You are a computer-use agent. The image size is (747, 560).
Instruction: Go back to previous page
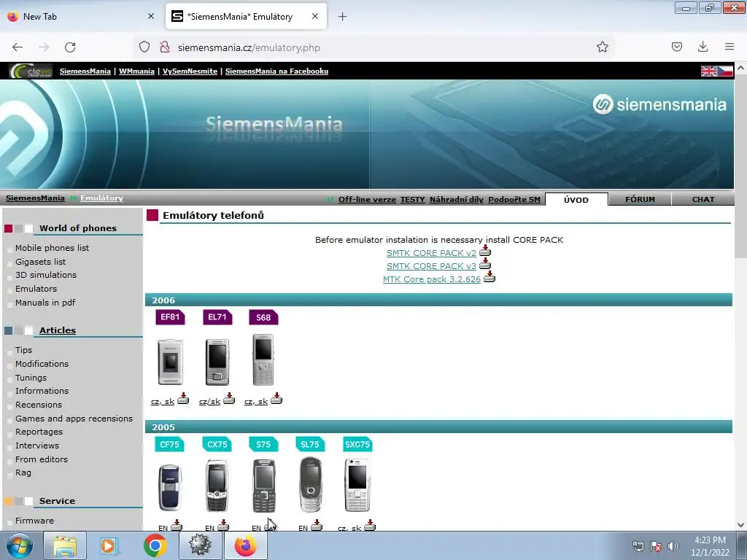[x=18, y=47]
